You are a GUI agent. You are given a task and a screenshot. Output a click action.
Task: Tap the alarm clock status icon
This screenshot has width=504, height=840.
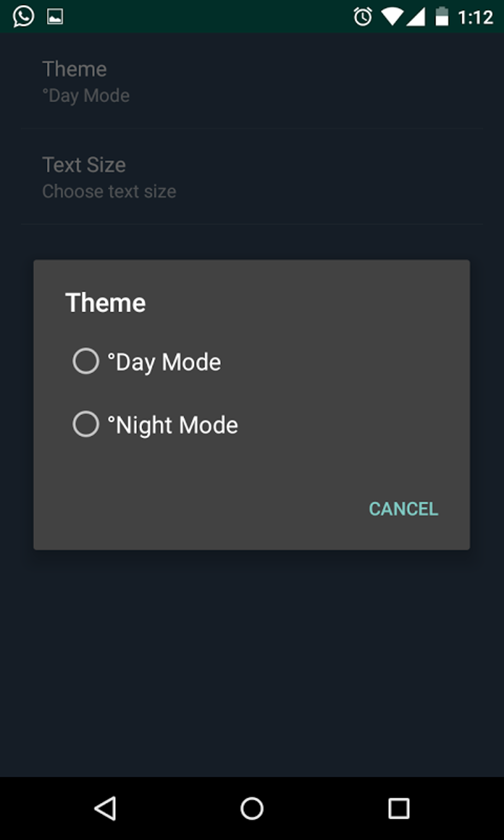click(x=363, y=17)
